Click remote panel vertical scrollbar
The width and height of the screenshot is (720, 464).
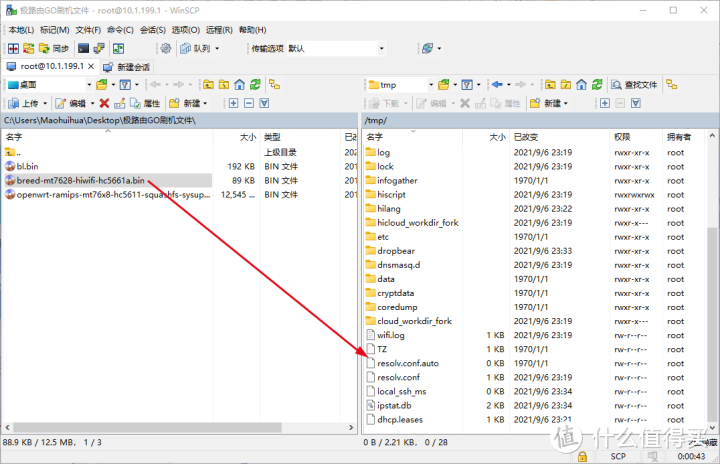[712, 322]
